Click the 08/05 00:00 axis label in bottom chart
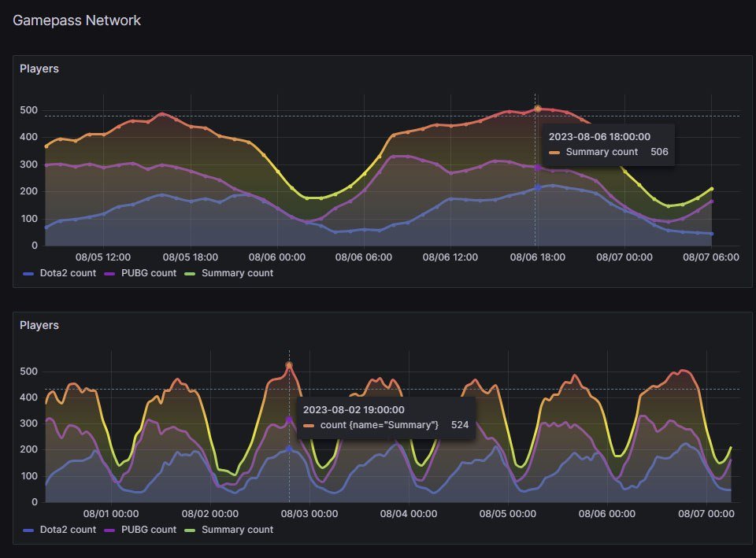The height and width of the screenshot is (558, 756). click(x=508, y=514)
